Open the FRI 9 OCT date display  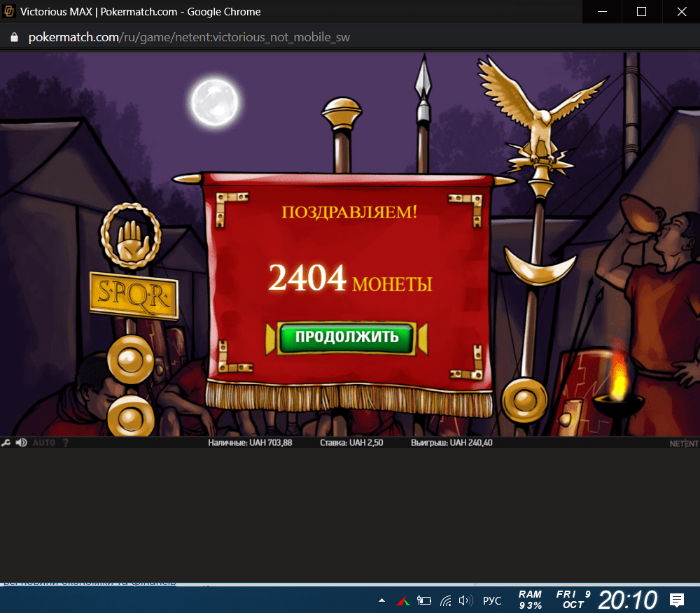[573, 600]
